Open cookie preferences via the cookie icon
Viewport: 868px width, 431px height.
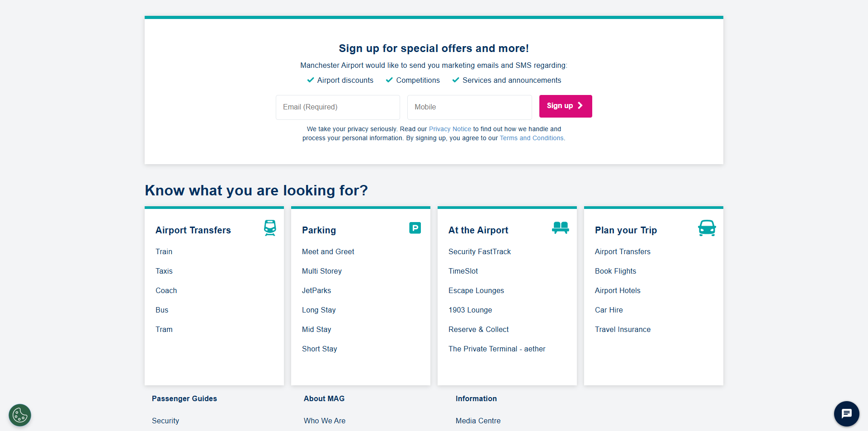pos(19,414)
